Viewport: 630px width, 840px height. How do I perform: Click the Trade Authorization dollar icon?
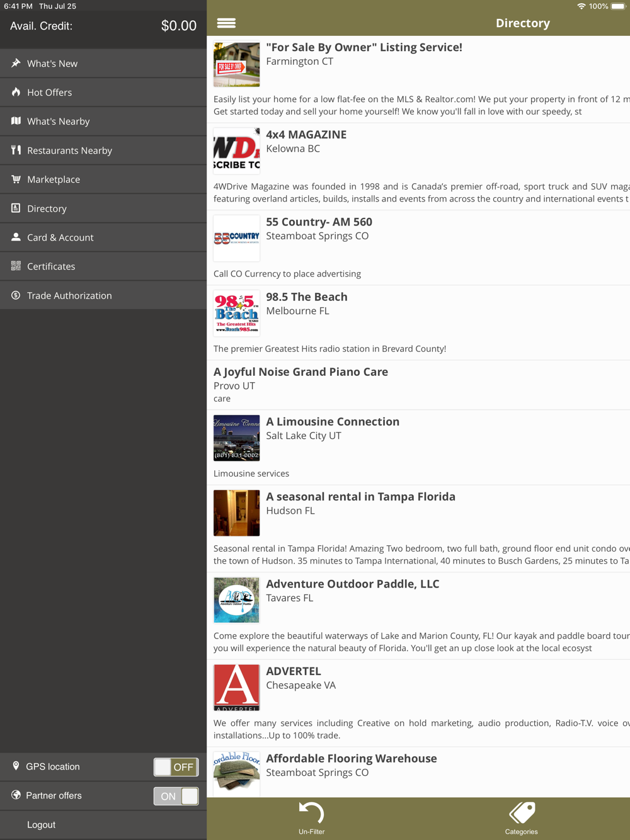(x=16, y=295)
